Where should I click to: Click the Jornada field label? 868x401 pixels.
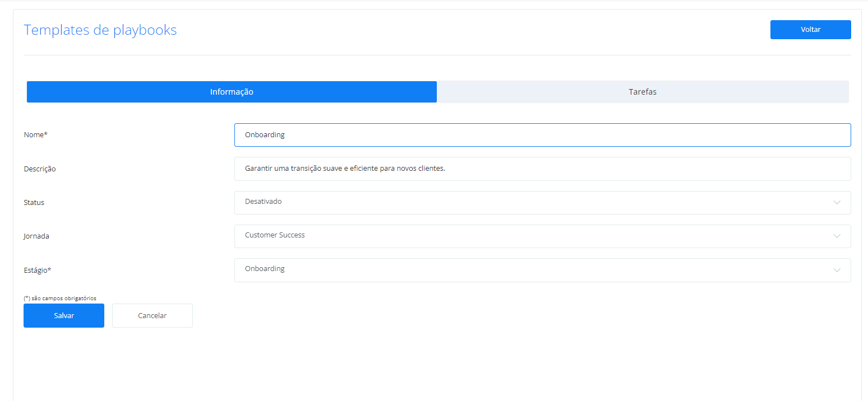coord(36,236)
